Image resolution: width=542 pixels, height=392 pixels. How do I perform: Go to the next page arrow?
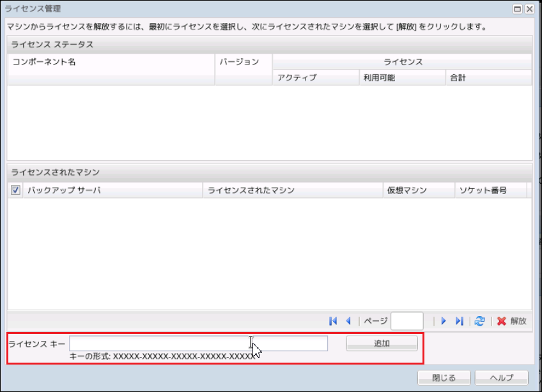click(x=444, y=321)
